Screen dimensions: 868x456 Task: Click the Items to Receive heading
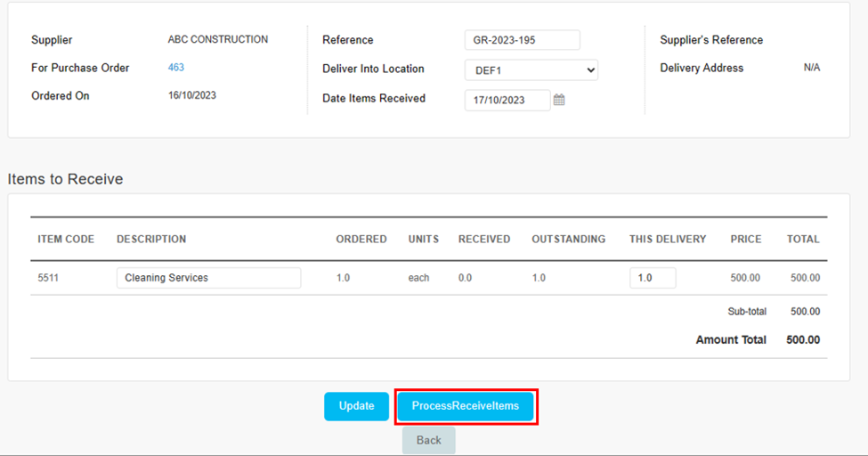[x=65, y=179]
